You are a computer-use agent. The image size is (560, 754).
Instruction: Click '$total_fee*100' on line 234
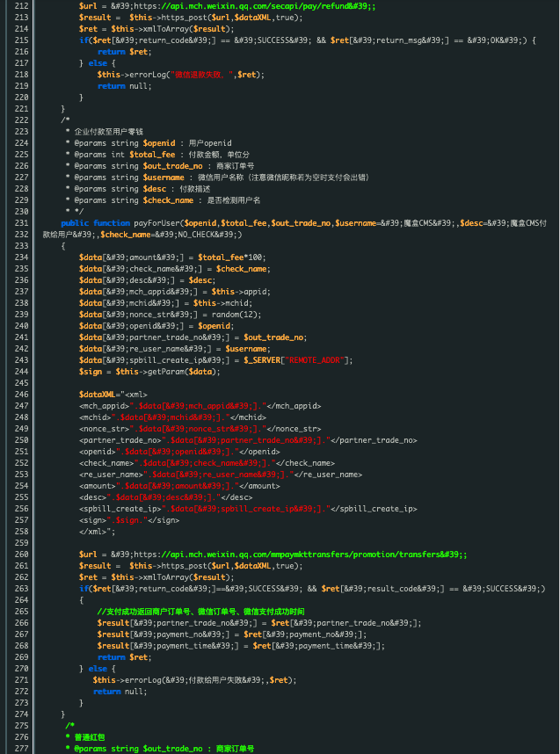(x=232, y=257)
